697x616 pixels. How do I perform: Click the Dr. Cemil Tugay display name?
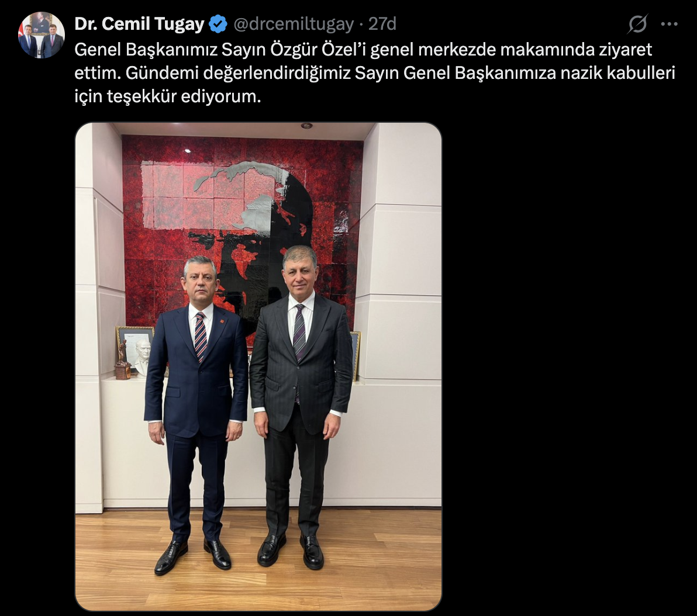pyautogui.click(x=139, y=24)
